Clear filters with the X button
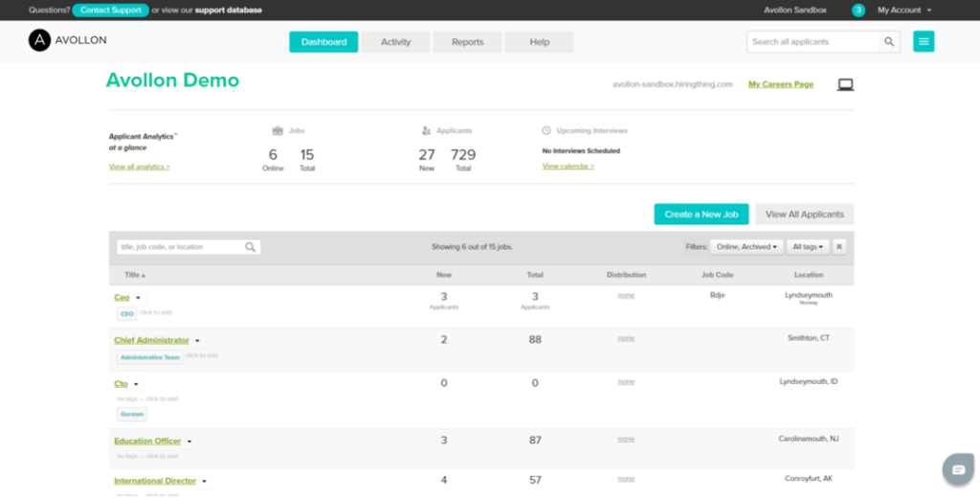 click(839, 247)
